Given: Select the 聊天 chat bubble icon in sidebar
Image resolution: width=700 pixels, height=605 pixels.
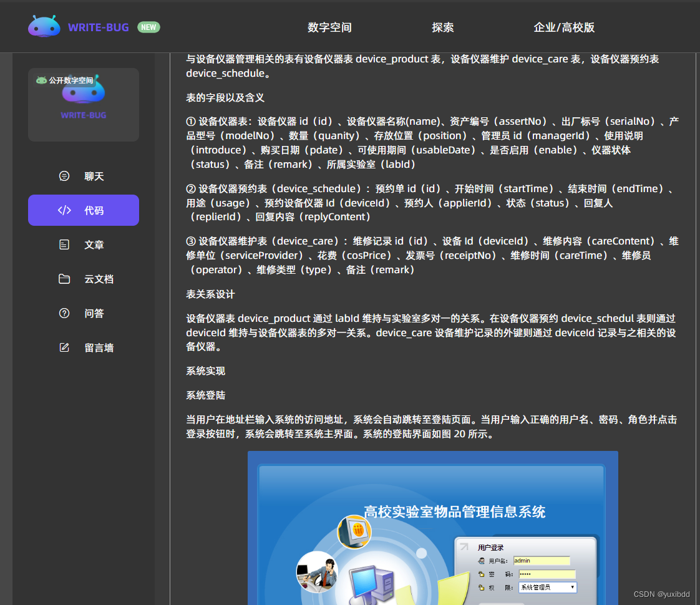Looking at the screenshot, I should pos(64,176).
